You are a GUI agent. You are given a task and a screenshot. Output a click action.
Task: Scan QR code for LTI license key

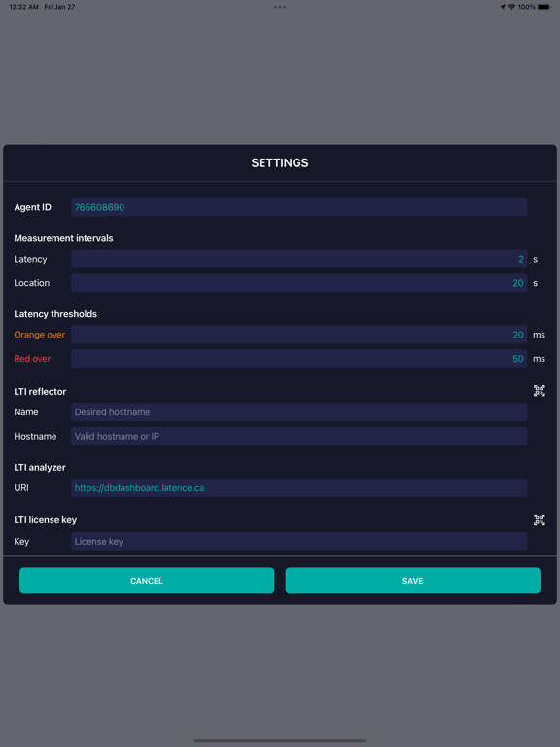tap(539, 519)
